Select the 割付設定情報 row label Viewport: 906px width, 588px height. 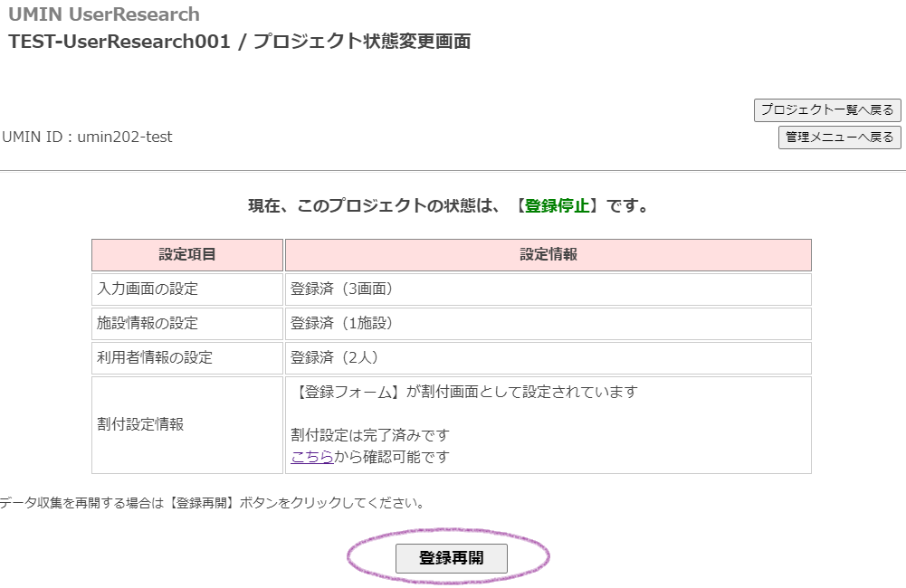pyautogui.click(x=140, y=424)
